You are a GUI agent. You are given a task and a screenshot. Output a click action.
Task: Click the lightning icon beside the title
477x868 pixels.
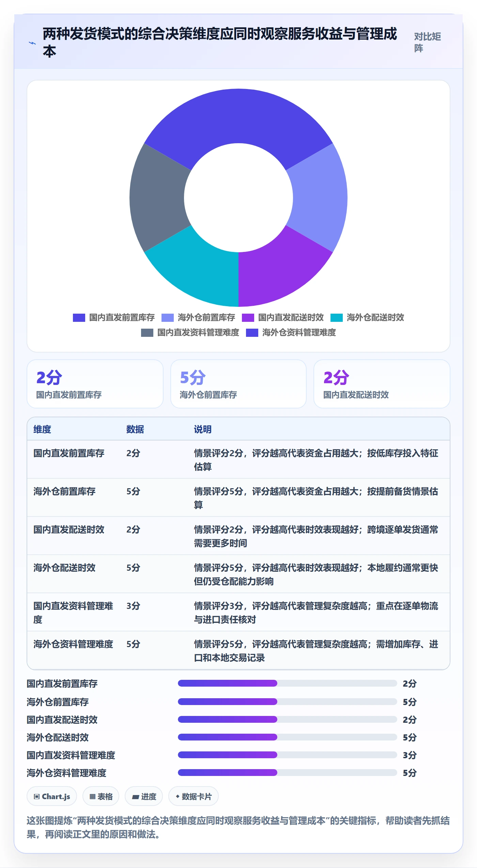pos(32,43)
